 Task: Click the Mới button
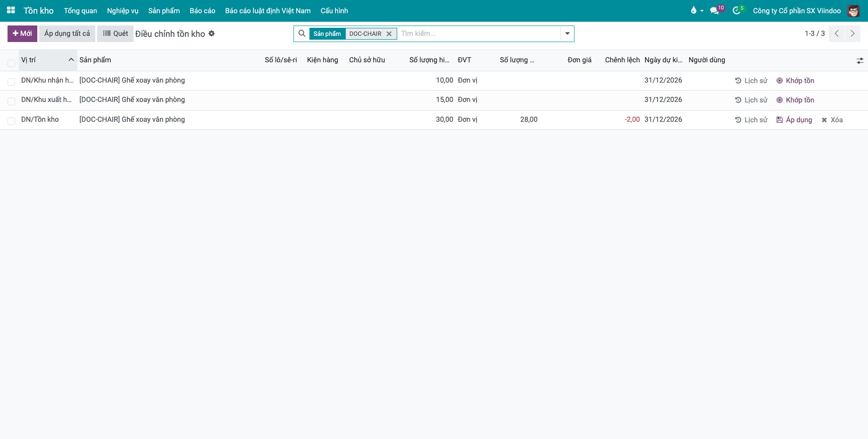[22, 34]
